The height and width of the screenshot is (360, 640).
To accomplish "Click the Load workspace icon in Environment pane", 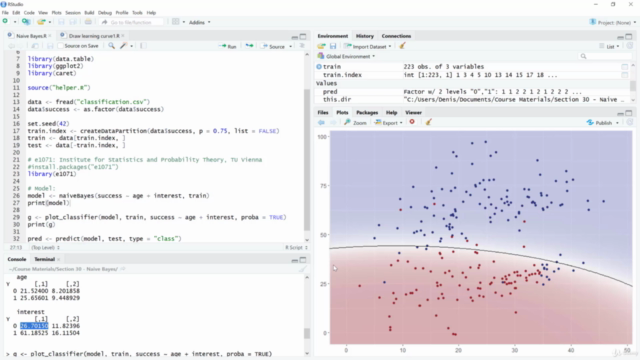I will tap(322, 46).
